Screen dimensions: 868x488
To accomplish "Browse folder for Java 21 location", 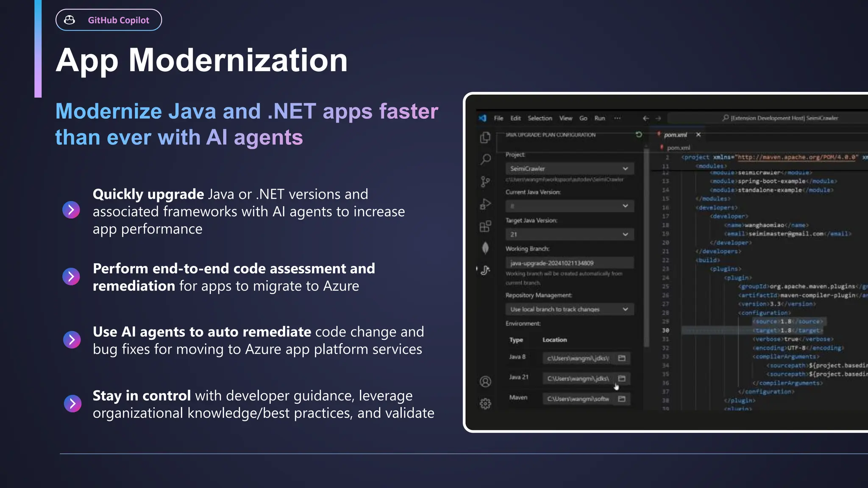I will 622,378.
